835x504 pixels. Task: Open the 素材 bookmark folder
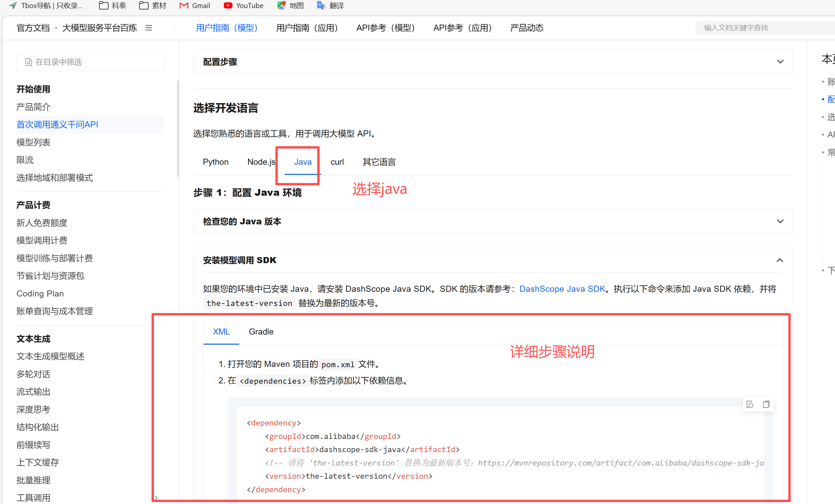tap(153, 5)
